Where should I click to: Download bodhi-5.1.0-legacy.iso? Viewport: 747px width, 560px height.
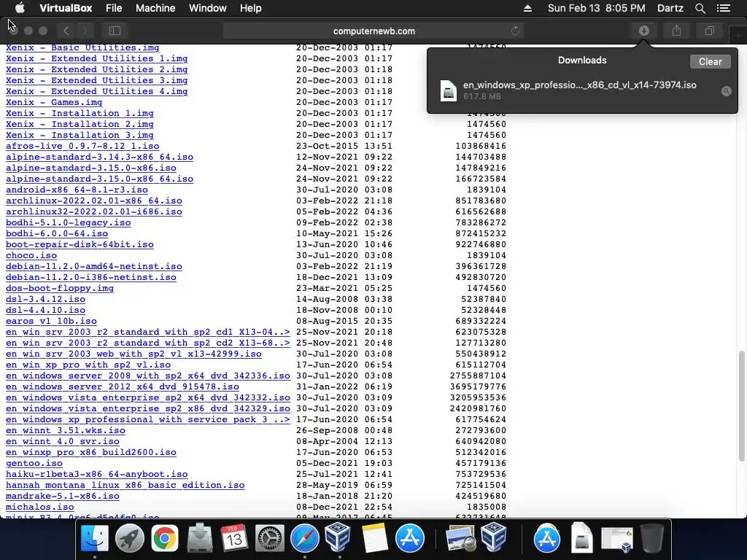coord(68,223)
